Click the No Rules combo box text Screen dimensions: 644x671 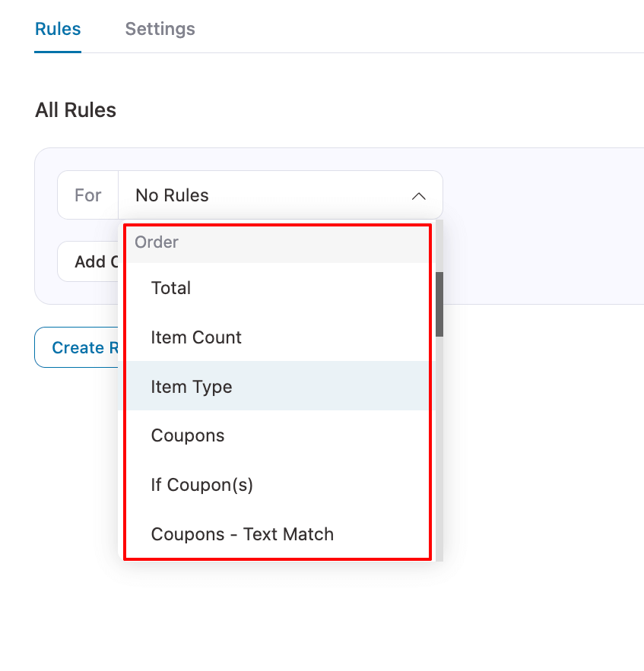pyautogui.click(x=172, y=195)
